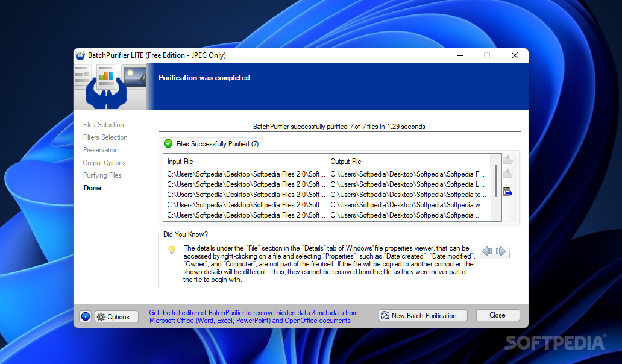Show next tip with right arrow icon
Image resolution: width=622 pixels, height=364 pixels.
point(501,251)
